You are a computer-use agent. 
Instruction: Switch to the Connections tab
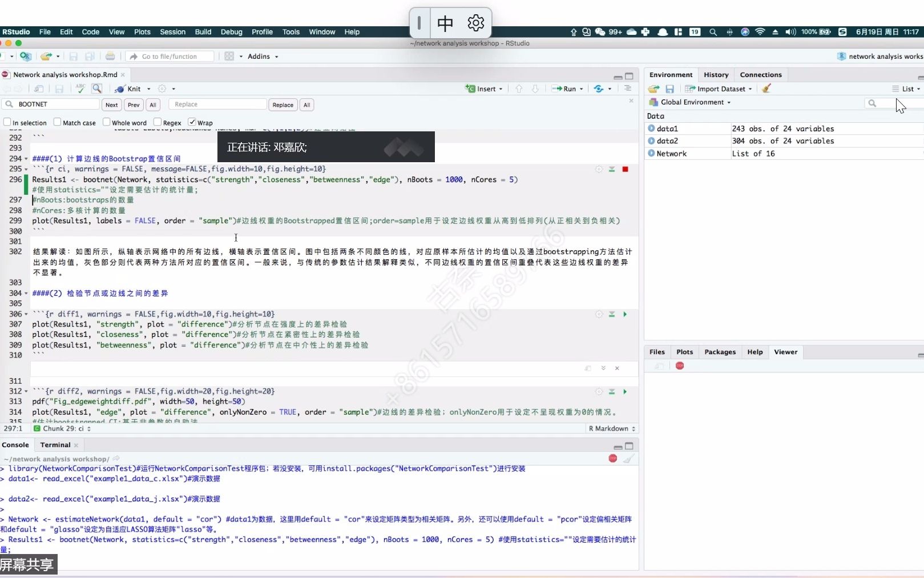(761, 75)
